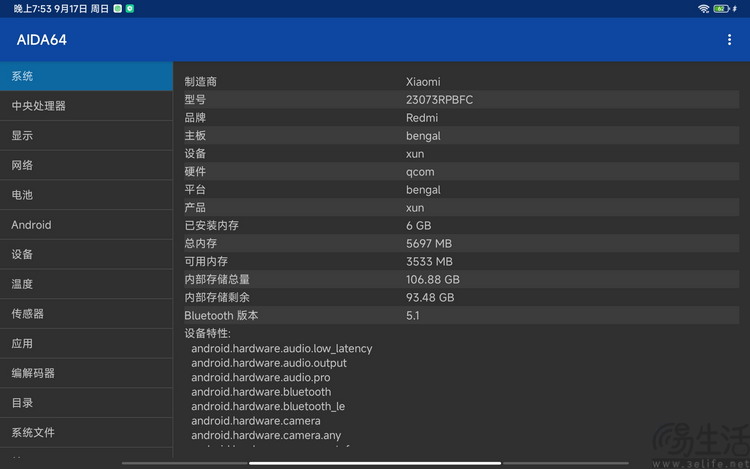Screen dimensions: 750x469
Task: Select the 系统 sidebar item
Action: click(86, 76)
